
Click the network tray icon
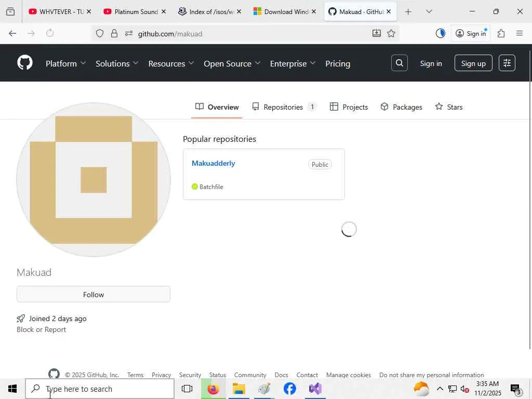(x=453, y=389)
